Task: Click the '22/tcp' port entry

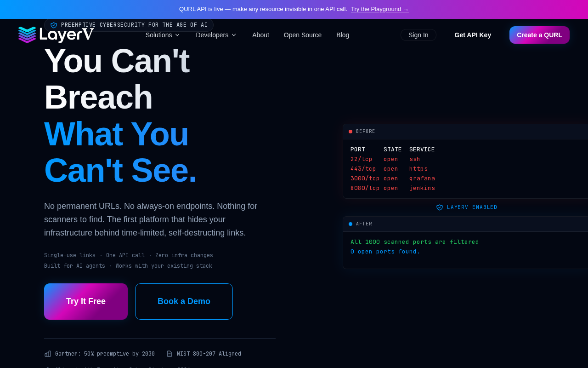Action: click(362, 159)
